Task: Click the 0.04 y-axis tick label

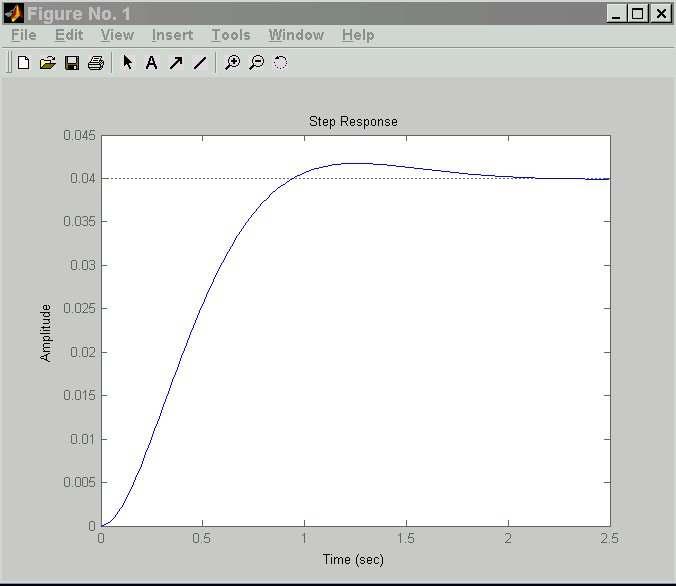Action: point(83,178)
